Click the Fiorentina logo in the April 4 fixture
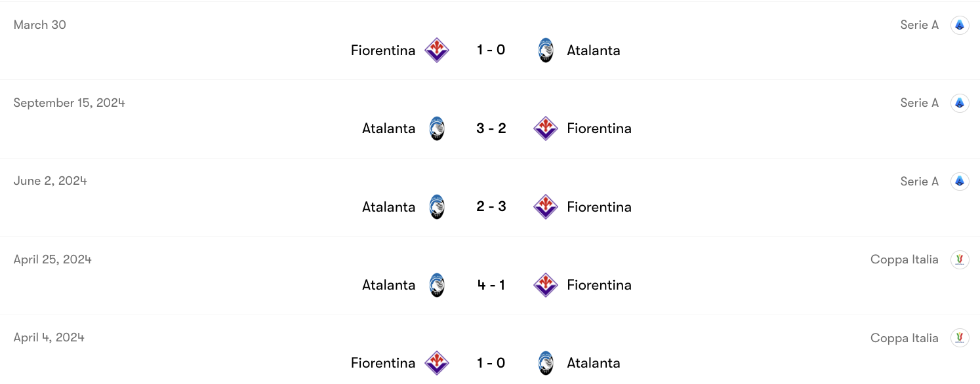Screen dimensions: 980x384 click(436, 362)
